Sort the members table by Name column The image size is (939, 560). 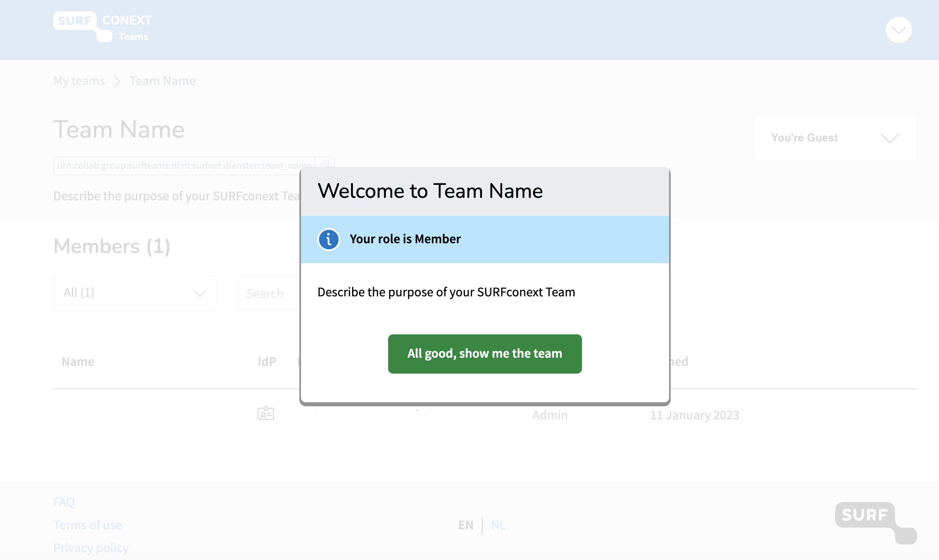tap(78, 361)
